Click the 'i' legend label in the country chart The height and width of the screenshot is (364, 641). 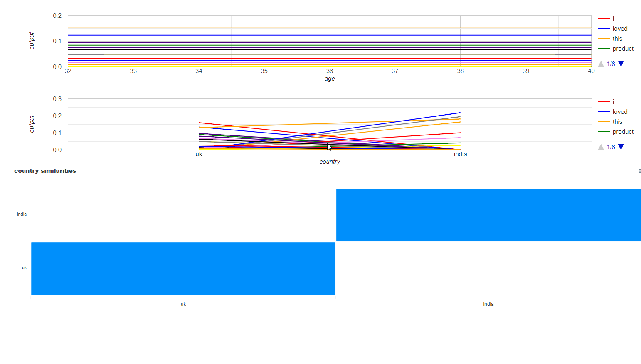click(x=613, y=101)
